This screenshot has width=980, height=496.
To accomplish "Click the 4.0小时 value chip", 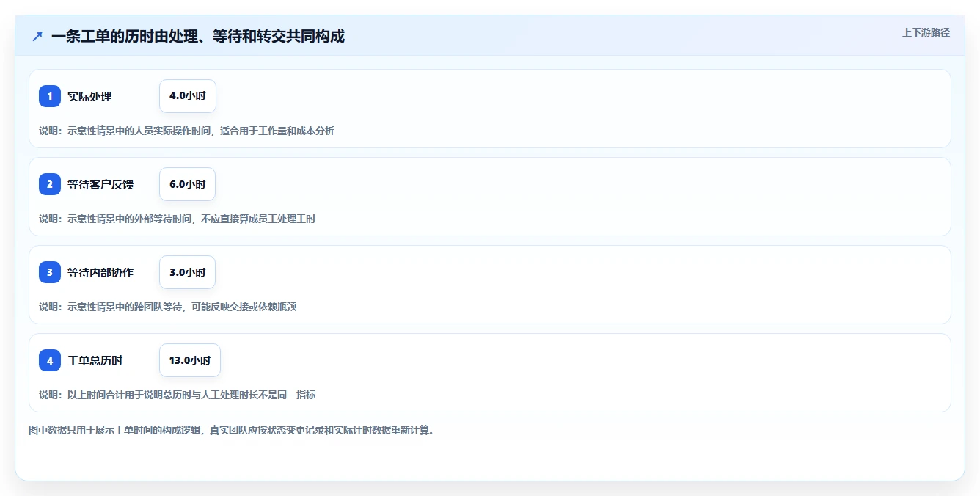I will coord(188,96).
